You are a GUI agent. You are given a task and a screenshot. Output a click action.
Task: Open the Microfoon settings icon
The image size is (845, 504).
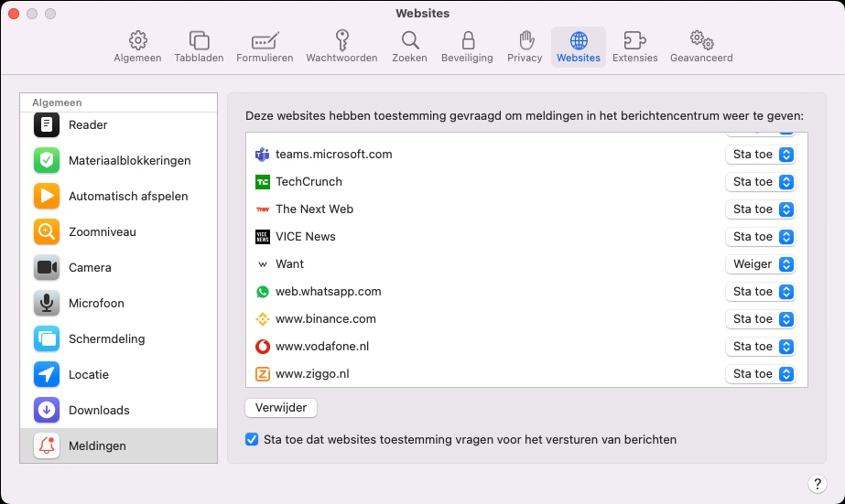click(47, 303)
